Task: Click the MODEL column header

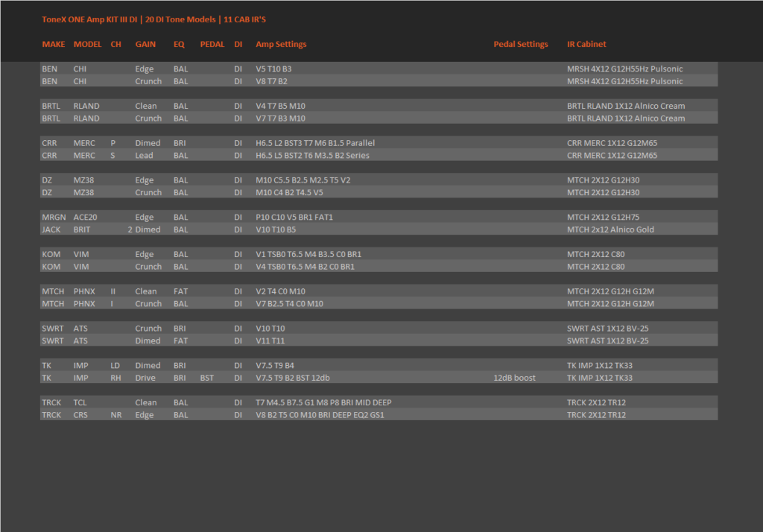Action: (88, 44)
